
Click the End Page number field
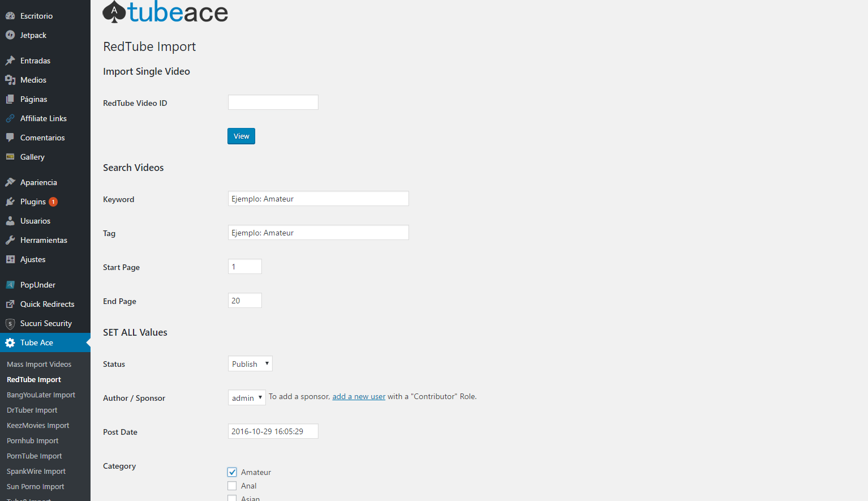coord(244,300)
